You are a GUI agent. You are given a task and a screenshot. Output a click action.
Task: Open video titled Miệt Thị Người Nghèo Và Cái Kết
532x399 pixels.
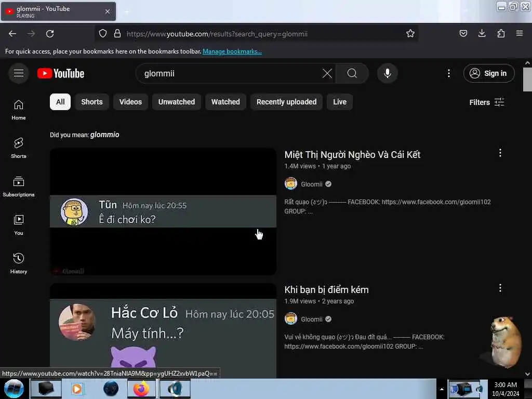[x=352, y=155]
